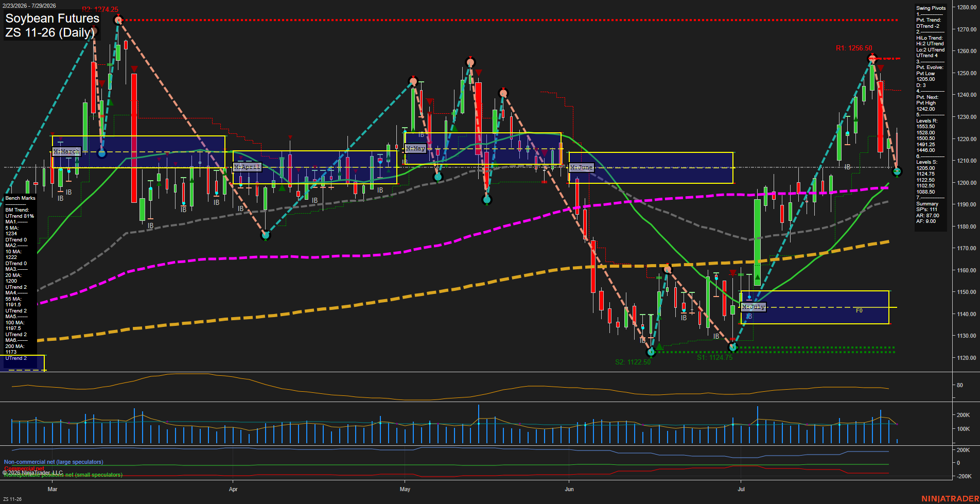Click the date range '2/23/2026 - 7/29/2026'
Viewport: 980px width, 504px height.
29,6
